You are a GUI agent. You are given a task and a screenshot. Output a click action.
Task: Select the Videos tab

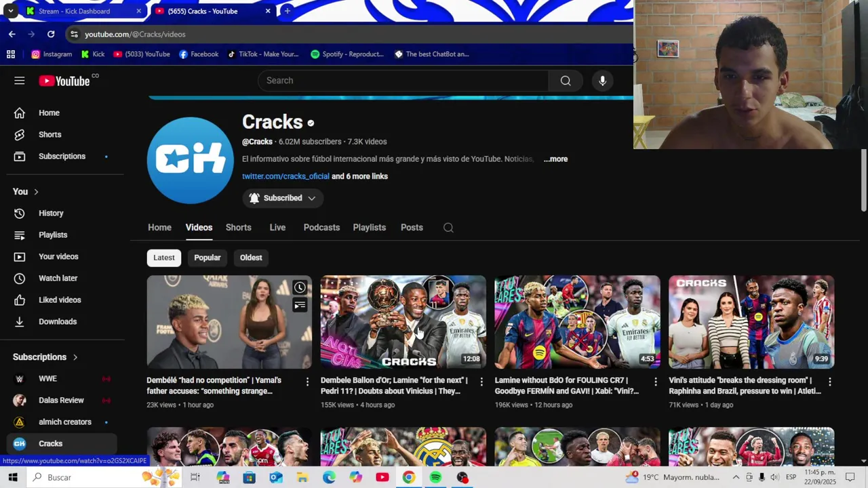pos(199,228)
